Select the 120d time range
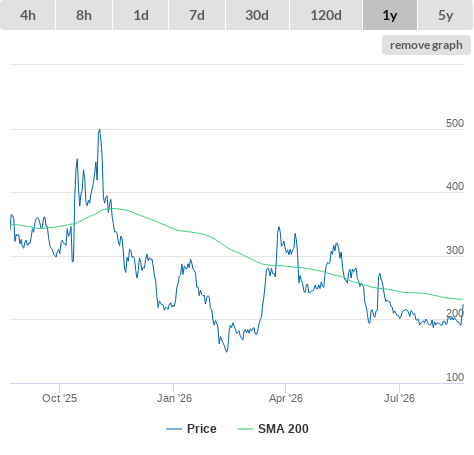This screenshot has width=474, height=455. pyautogui.click(x=326, y=15)
